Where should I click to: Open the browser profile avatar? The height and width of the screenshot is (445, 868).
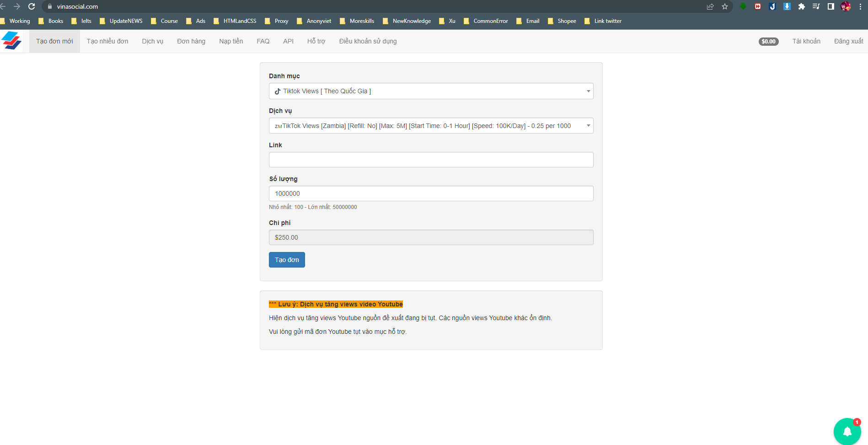846,6
